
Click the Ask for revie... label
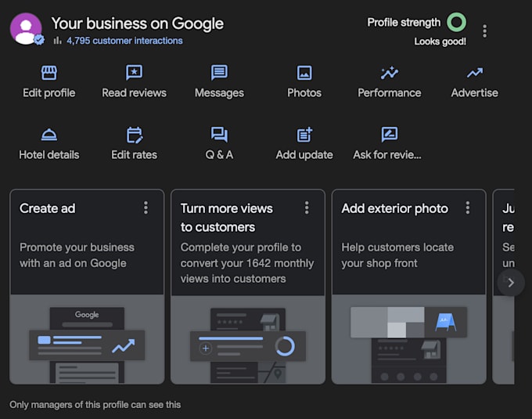(387, 155)
